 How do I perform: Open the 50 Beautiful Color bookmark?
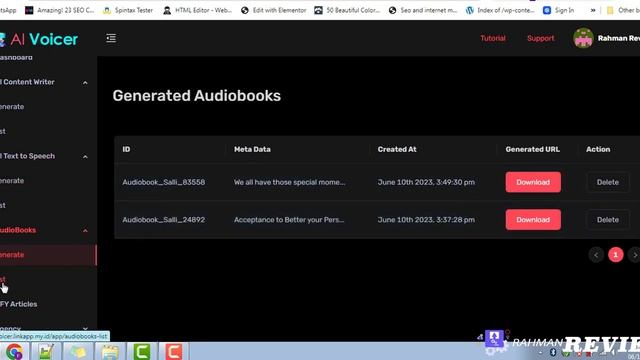(x=347, y=10)
